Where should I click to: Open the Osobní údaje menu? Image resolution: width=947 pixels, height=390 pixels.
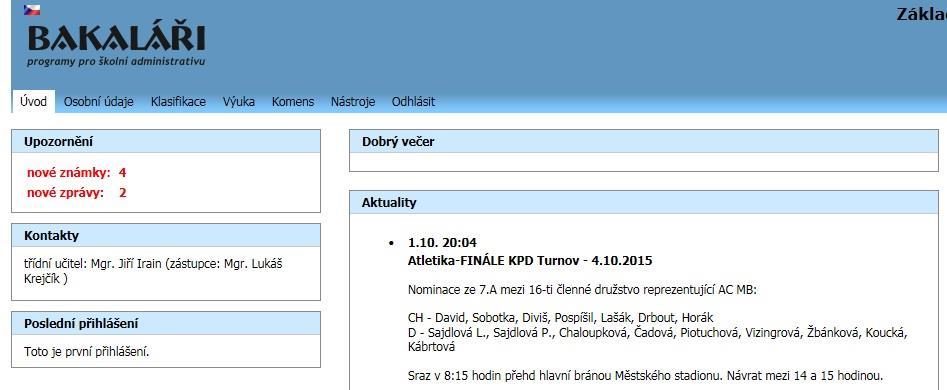pyautogui.click(x=98, y=101)
